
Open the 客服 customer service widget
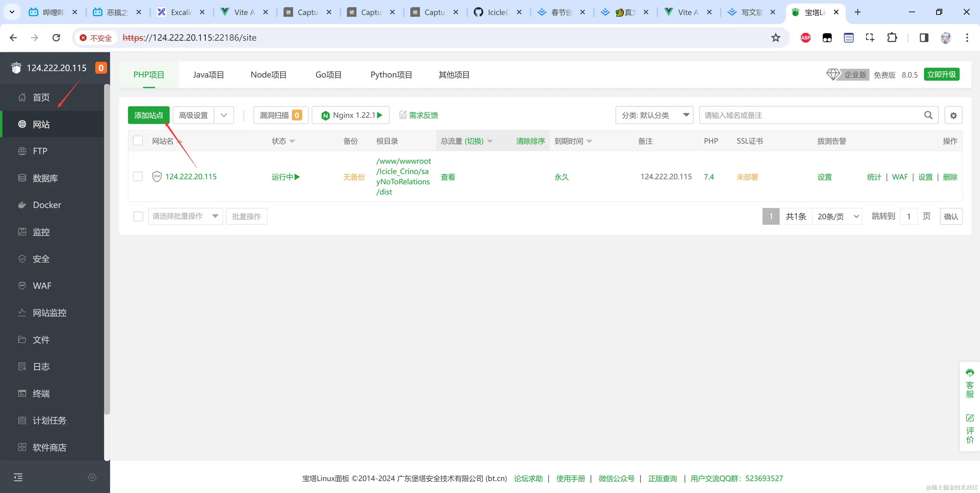(970, 383)
